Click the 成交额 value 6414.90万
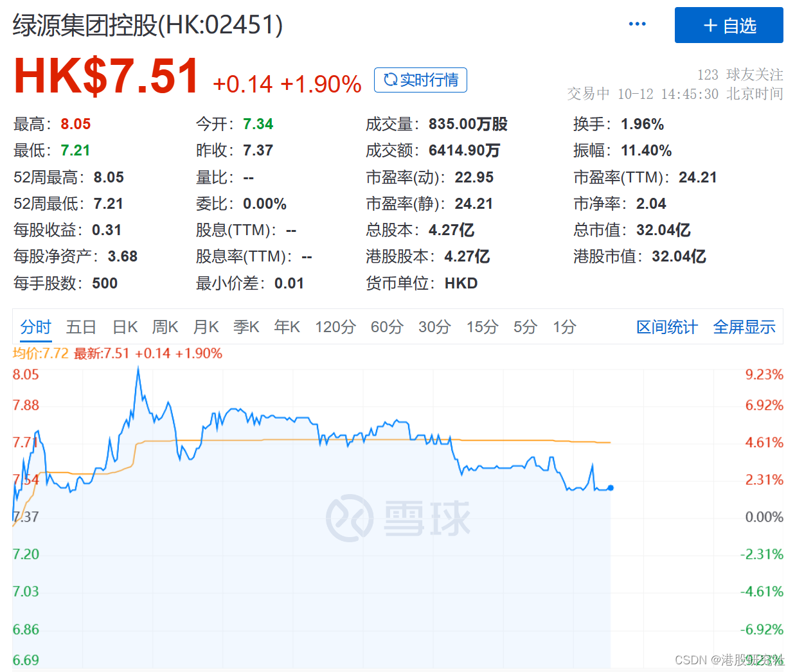Viewport: 795px width, 672px height. pyautogui.click(x=464, y=150)
